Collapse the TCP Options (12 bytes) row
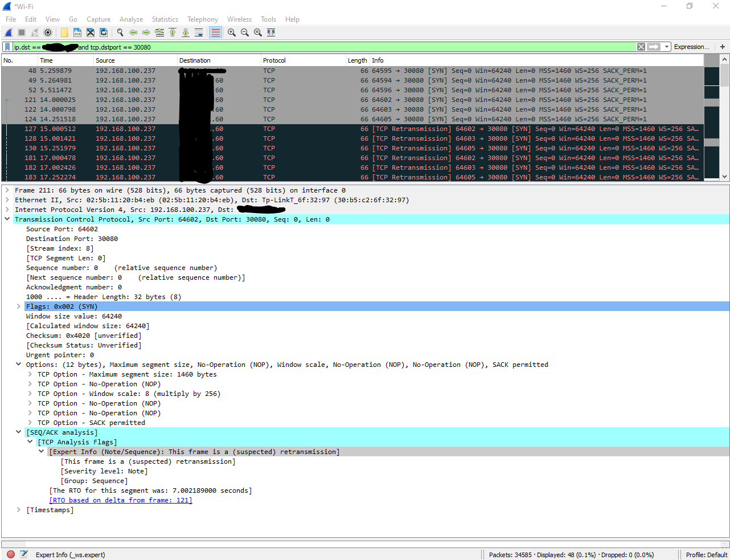 18,365
